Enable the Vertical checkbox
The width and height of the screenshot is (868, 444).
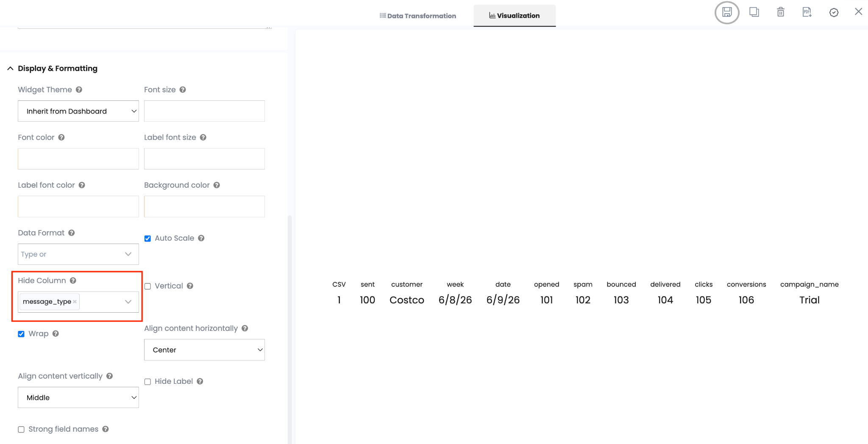[147, 286]
